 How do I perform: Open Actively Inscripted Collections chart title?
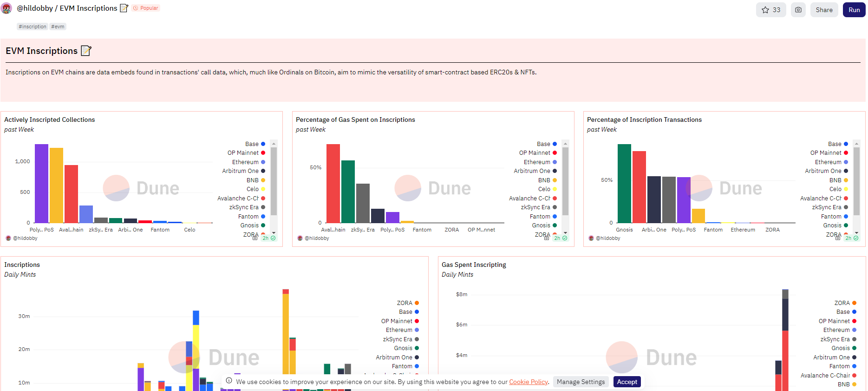coord(50,119)
